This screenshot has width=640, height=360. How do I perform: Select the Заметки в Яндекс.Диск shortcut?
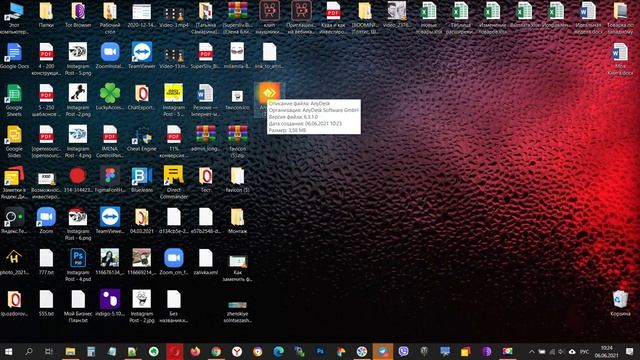pyautogui.click(x=14, y=176)
